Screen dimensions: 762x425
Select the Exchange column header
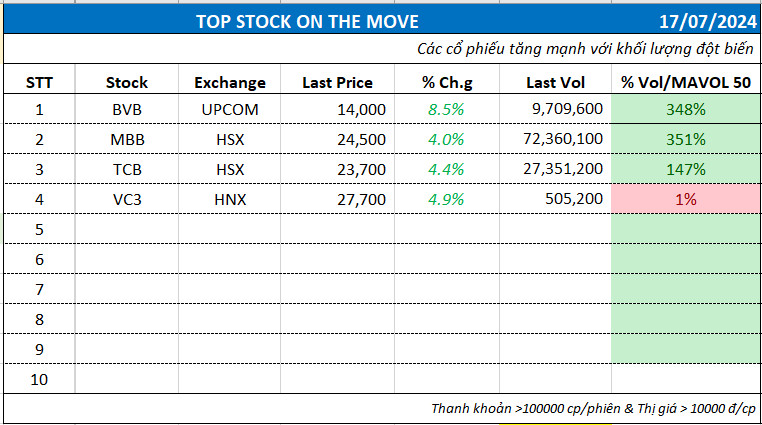[x=230, y=82]
